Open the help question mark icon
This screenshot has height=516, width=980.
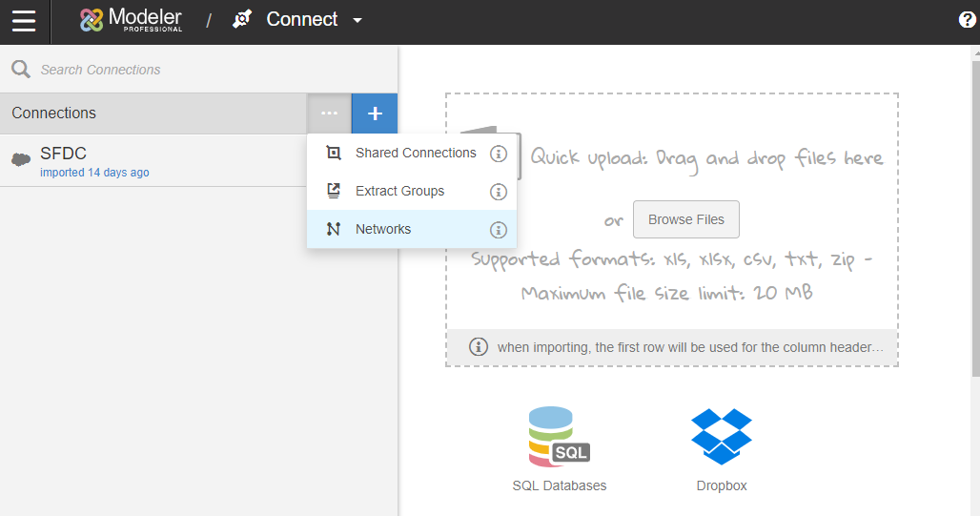pos(968,20)
